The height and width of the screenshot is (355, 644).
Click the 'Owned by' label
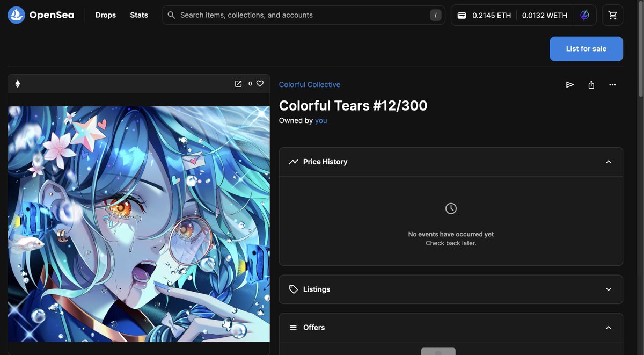[296, 120]
